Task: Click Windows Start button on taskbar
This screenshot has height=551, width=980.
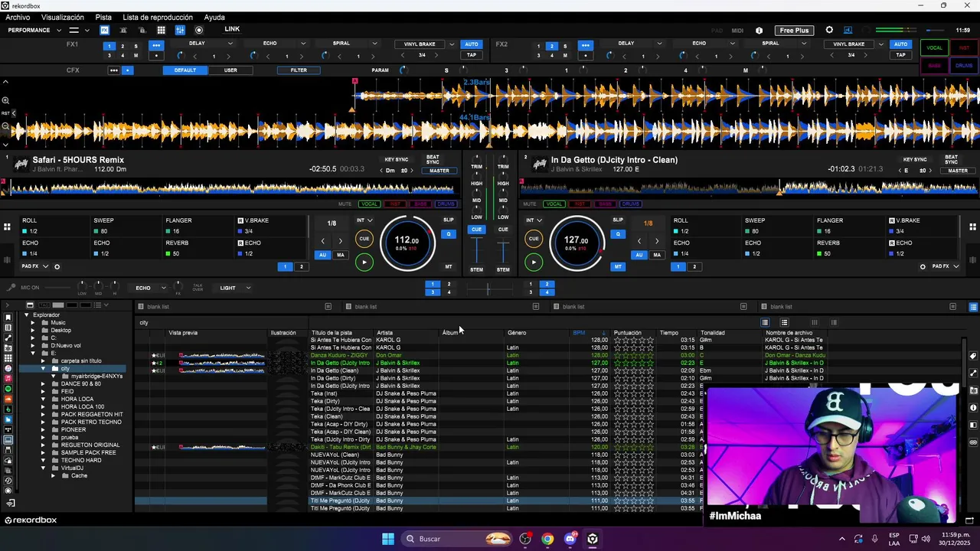Action: (388, 539)
